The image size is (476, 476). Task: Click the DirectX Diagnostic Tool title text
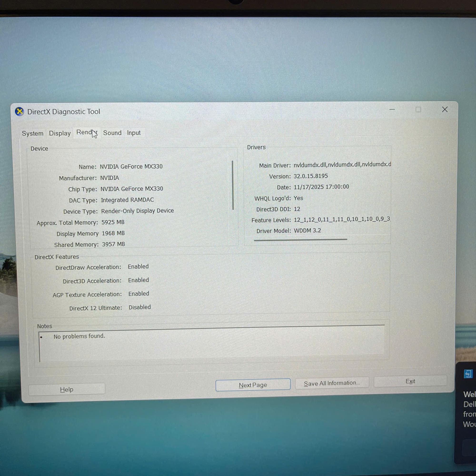click(x=64, y=112)
